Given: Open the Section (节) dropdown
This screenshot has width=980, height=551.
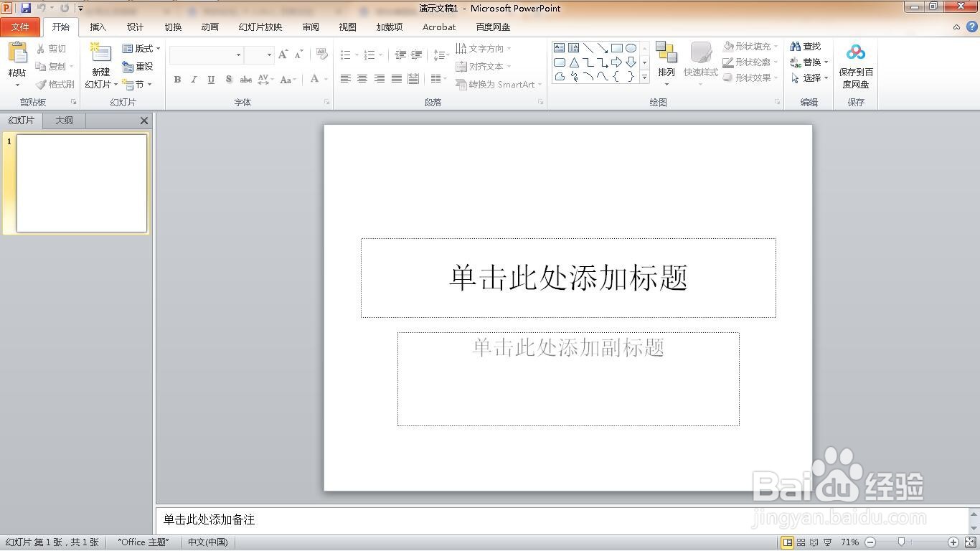Looking at the screenshot, I should 137,84.
